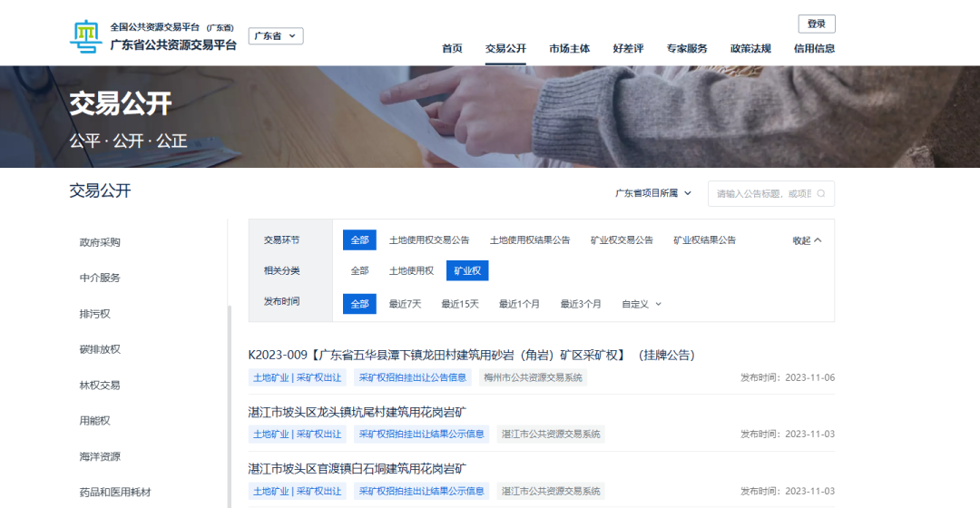The image size is (980, 508).
Task: Open 湛江市坡头区龙头镇坑尾村 listing
Action: tap(358, 412)
